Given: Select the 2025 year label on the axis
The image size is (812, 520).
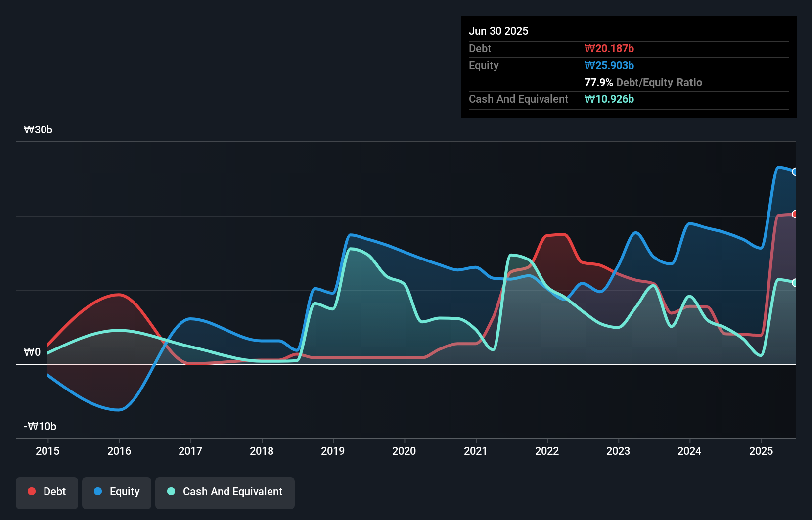Looking at the screenshot, I should click(761, 451).
